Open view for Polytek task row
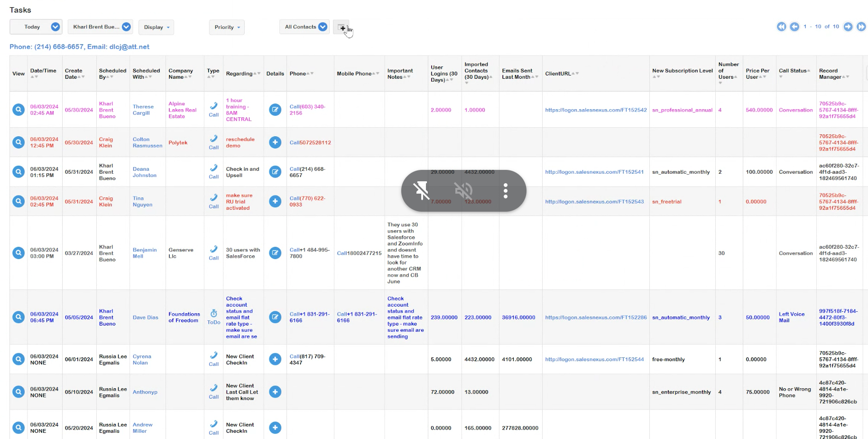This screenshot has height=439, width=868. (x=18, y=142)
